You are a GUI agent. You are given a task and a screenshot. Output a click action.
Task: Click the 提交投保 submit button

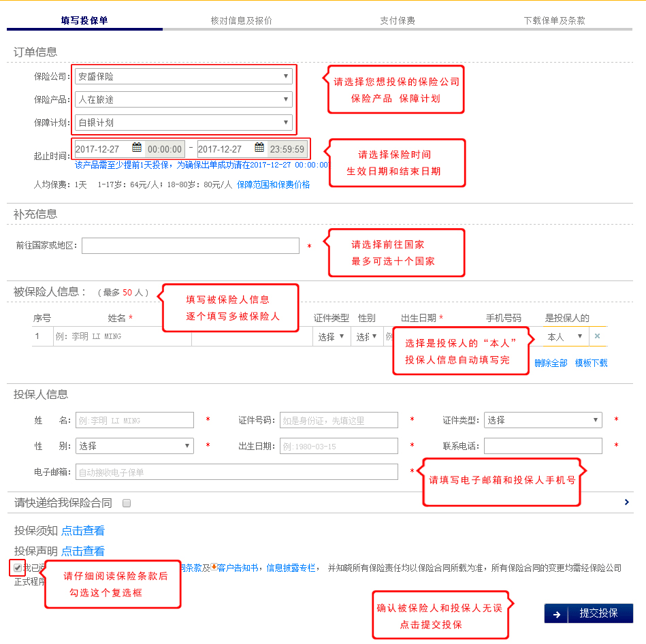[589, 613]
